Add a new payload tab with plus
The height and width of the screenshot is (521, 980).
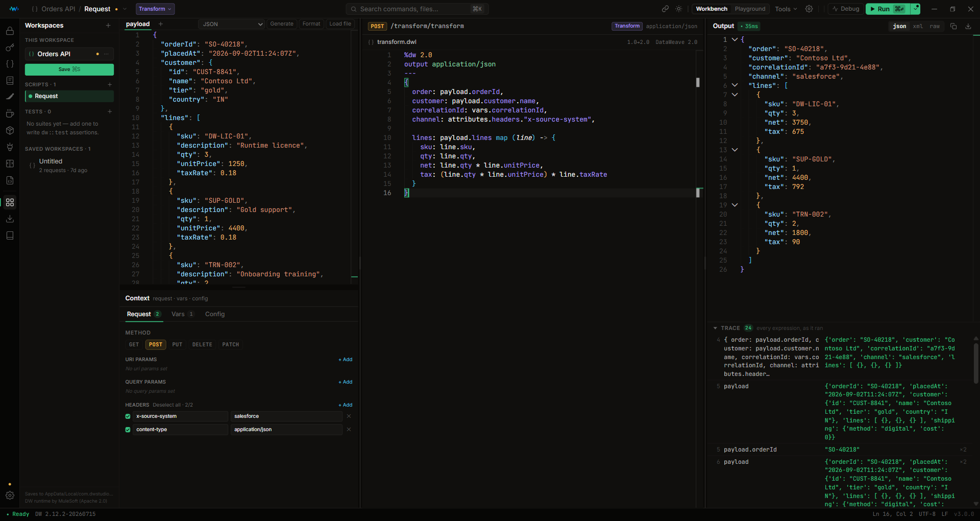(x=161, y=24)
